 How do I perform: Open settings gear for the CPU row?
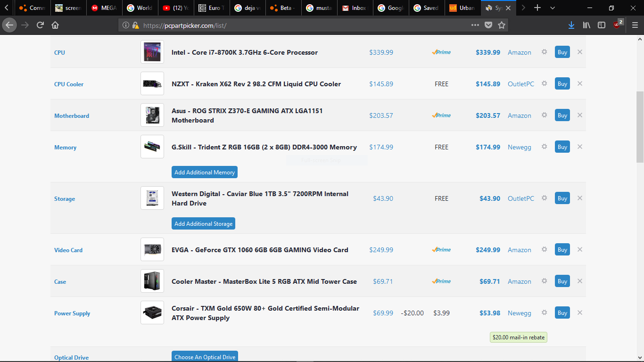pos(544,52)
